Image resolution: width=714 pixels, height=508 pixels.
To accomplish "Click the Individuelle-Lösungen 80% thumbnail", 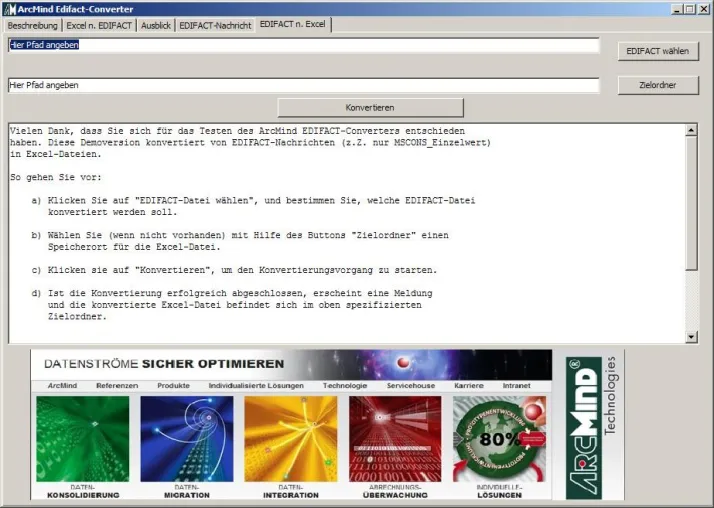I will click(500, 439).
